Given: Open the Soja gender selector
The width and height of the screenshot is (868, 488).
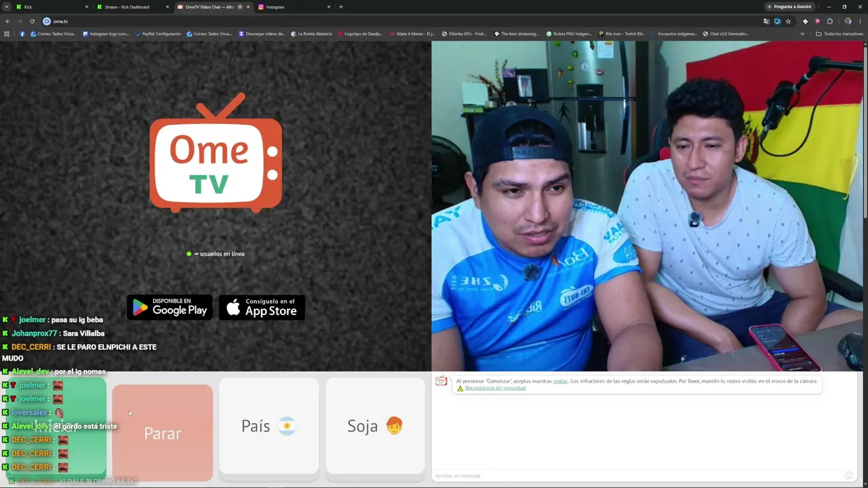Looking at the screenshot, I should (x=375, y=426).
